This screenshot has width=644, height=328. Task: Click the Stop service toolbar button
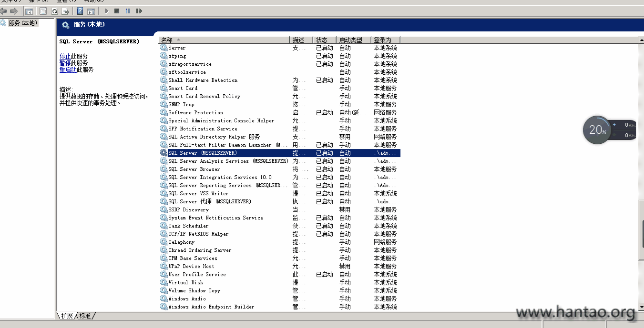[117, 11]
